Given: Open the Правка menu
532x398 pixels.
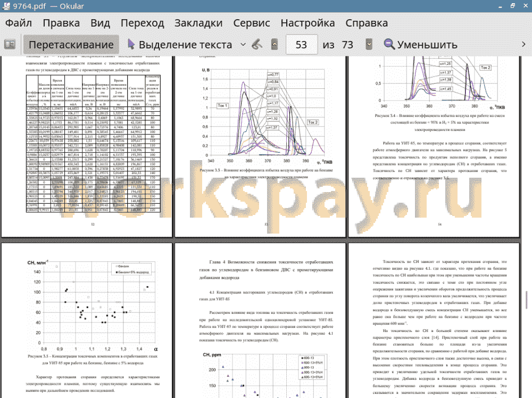Looking at the screenshot, I should pyautogui.click(x=61, y=23).
